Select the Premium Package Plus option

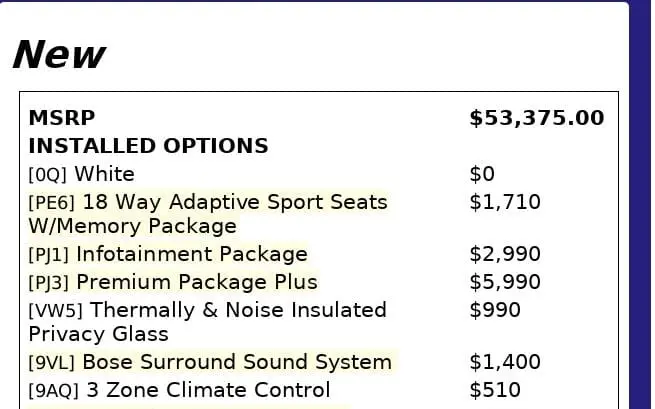tap(197, 282)
